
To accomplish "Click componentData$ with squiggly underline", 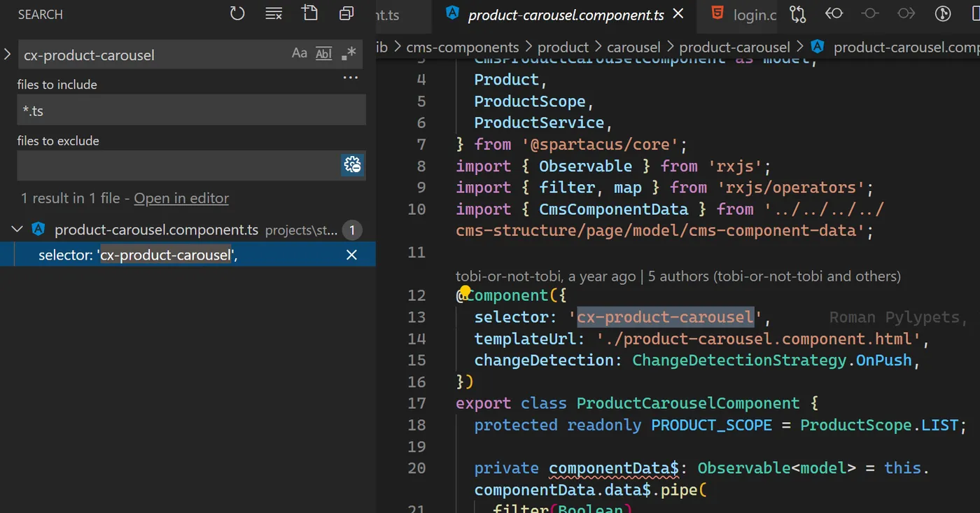I will point(613,468).
